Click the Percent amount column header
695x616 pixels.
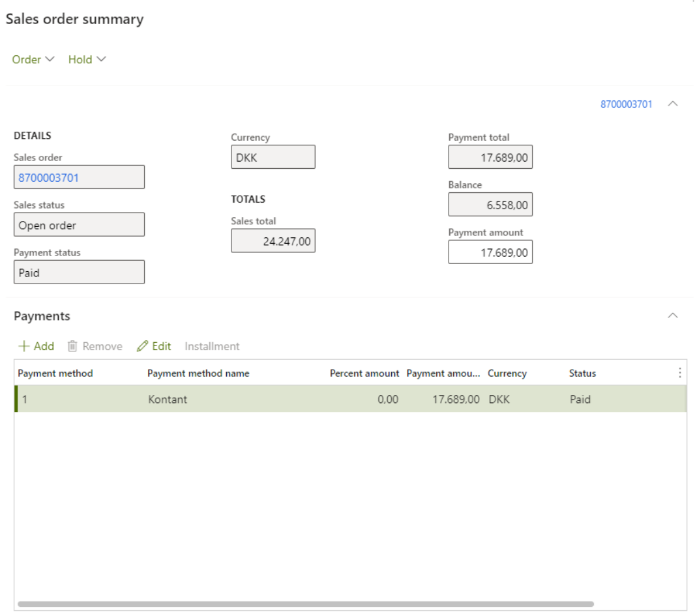[x=364, y=374]
